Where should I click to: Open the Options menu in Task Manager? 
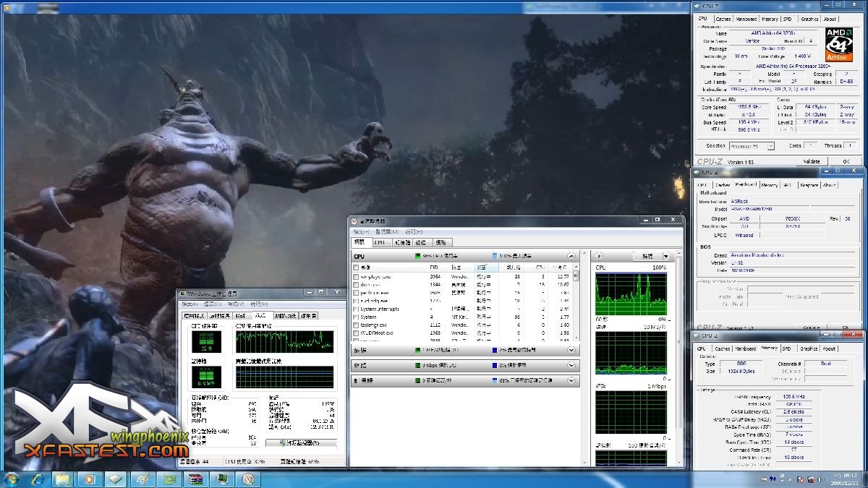213,305
